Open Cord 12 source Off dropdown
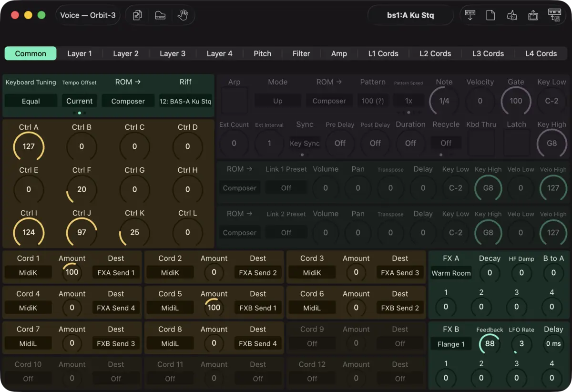Image resolution: width=572 pixels, height=392 pixels. pos(312,379)
